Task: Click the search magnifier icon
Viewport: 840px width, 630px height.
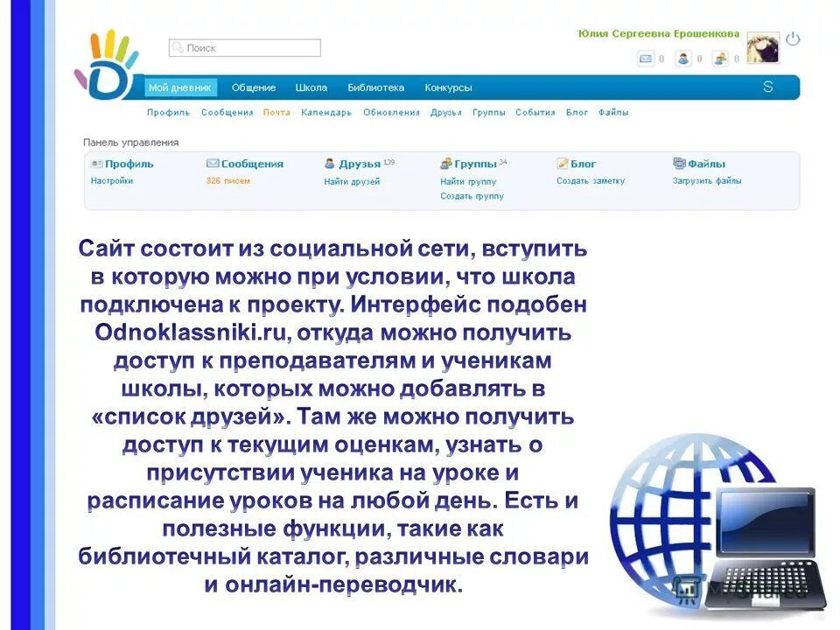Action: pyautogui.click(x=178, y=48)
